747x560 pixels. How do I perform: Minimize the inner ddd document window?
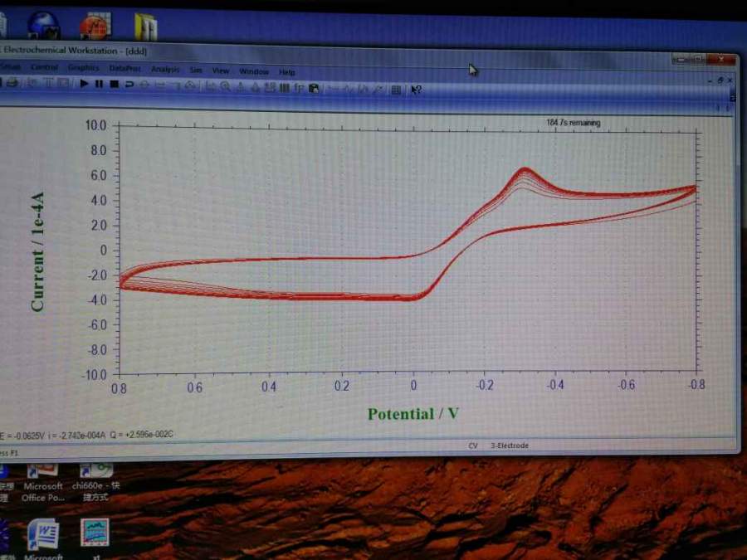click(x=710, y=81)
